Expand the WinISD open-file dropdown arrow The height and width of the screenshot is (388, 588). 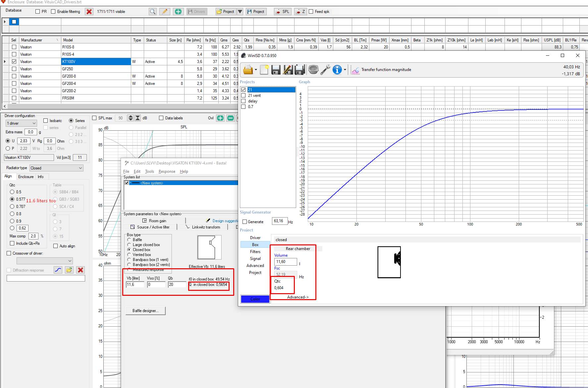click(256, 70)
